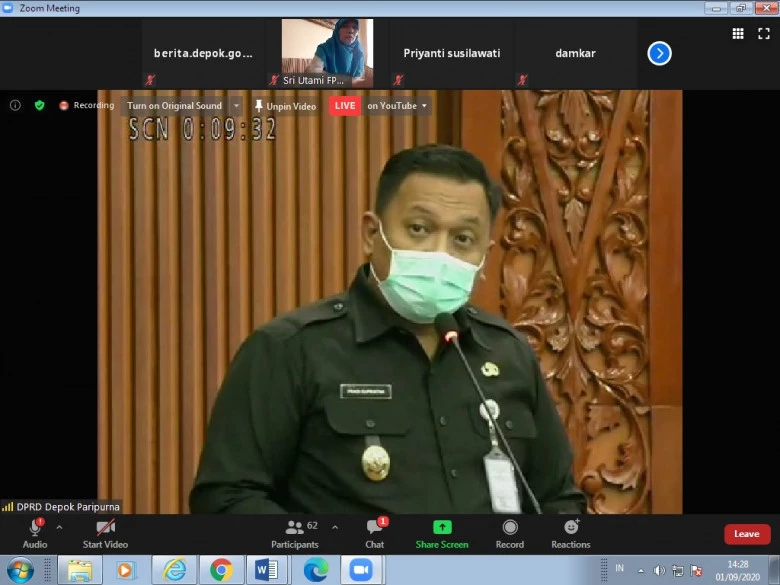The height and width of the screenshot is (585, 780).
Task: Open network tray icon
Action: click(x=678, y=571)
